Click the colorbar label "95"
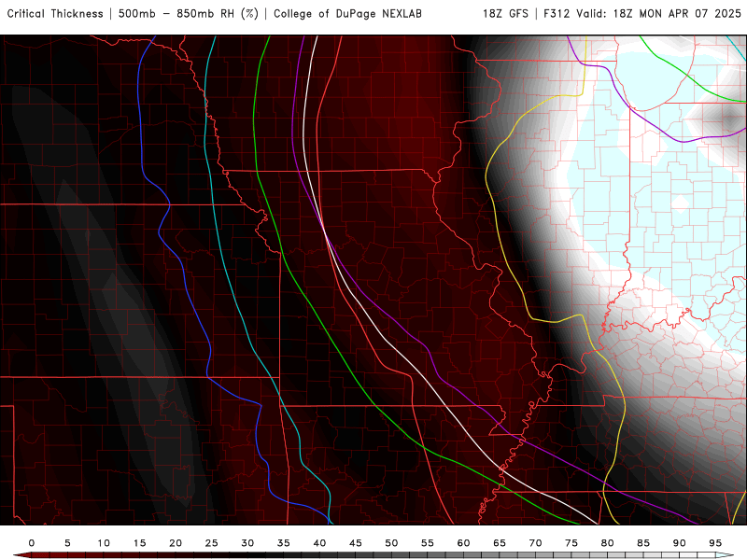Image resolution: width=747 pixels, height=560 pixels. point(715,543)
